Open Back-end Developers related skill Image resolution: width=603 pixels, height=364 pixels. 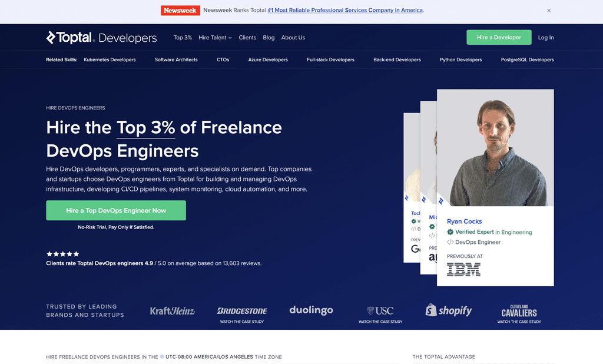click(x=397, y=59)
